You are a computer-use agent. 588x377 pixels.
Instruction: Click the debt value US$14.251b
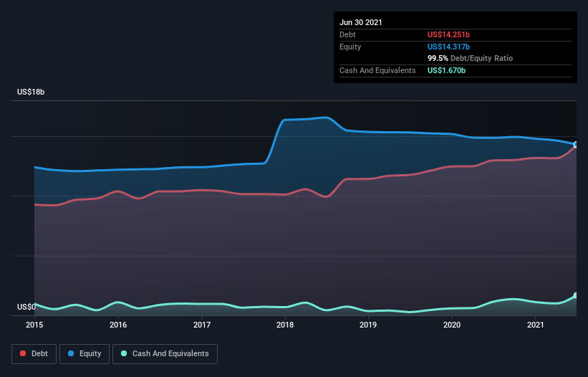coord(448,34)
